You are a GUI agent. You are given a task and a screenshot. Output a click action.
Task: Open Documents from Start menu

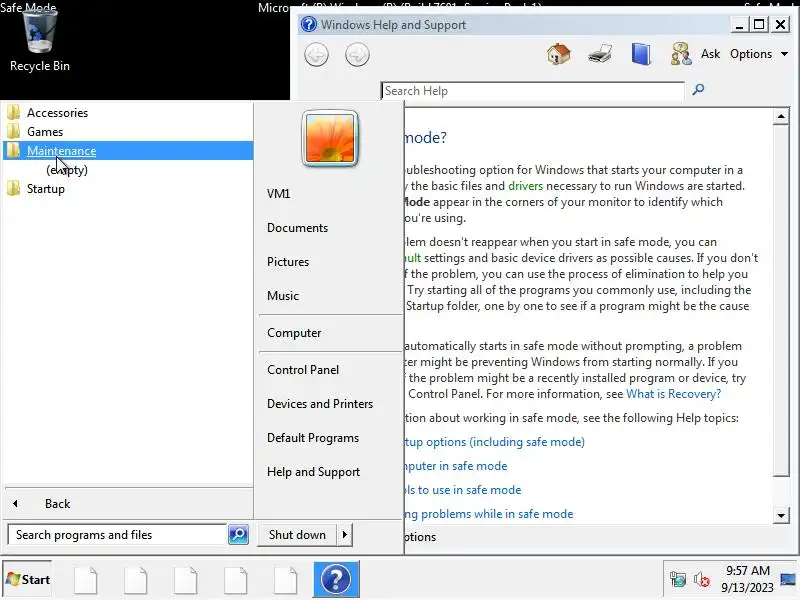point(297,228)
